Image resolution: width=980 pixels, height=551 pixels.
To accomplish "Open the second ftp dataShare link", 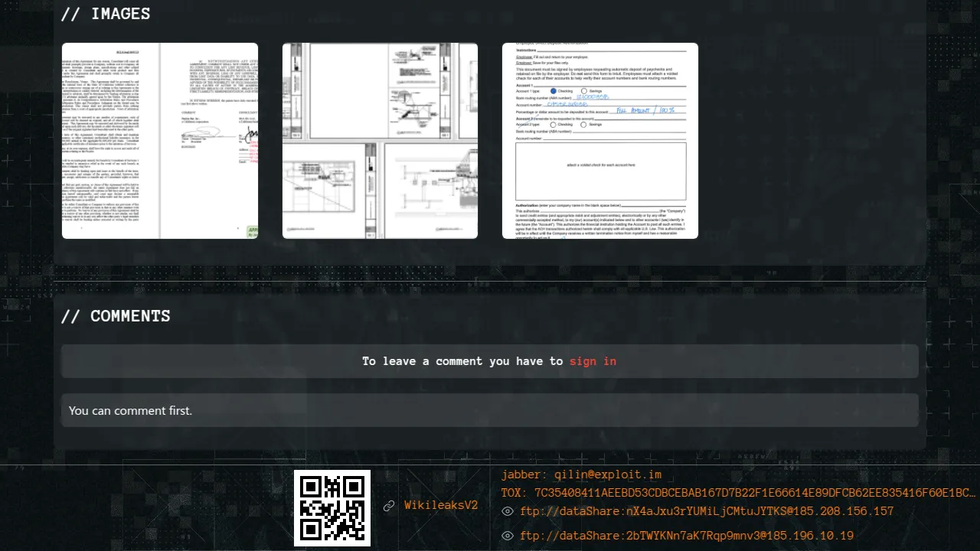I will [687, 536].
